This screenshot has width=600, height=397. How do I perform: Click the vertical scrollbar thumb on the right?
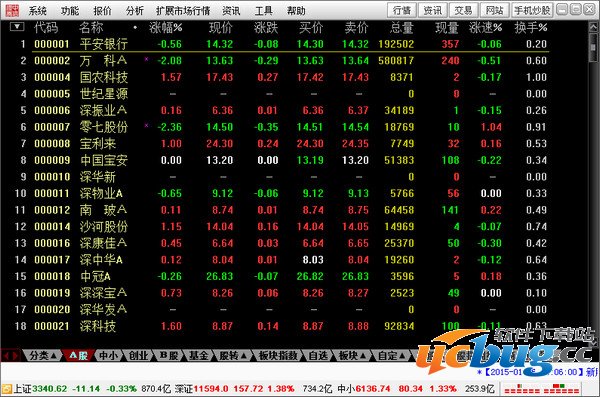pos(593,48)
